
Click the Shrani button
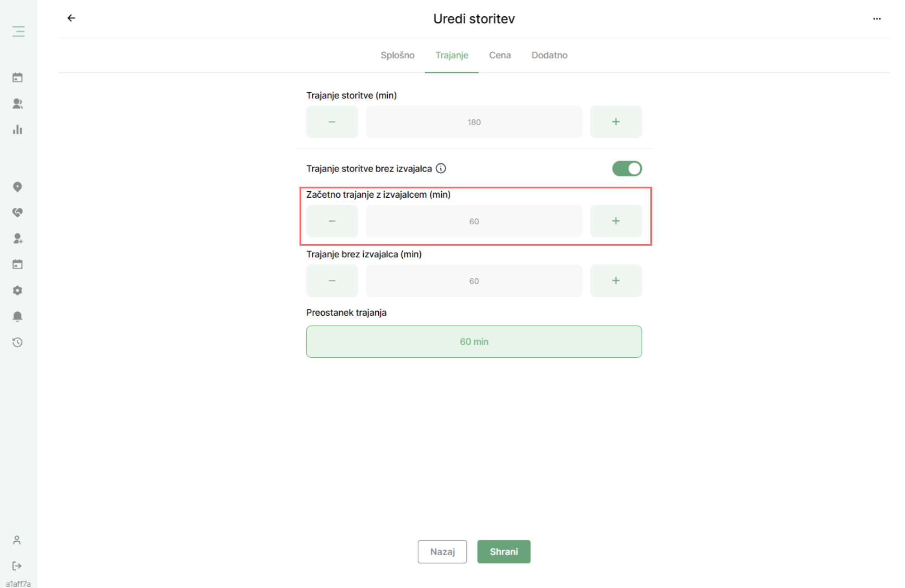point(504,552)
